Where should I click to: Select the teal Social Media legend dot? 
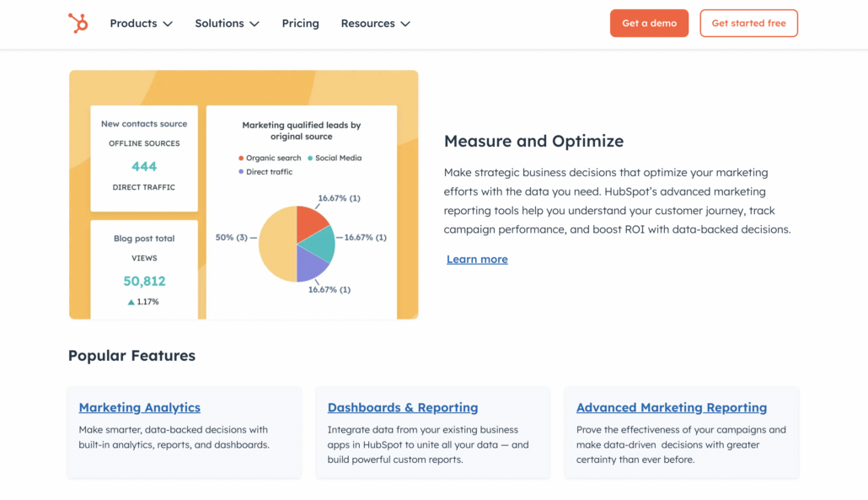(310, 159)
